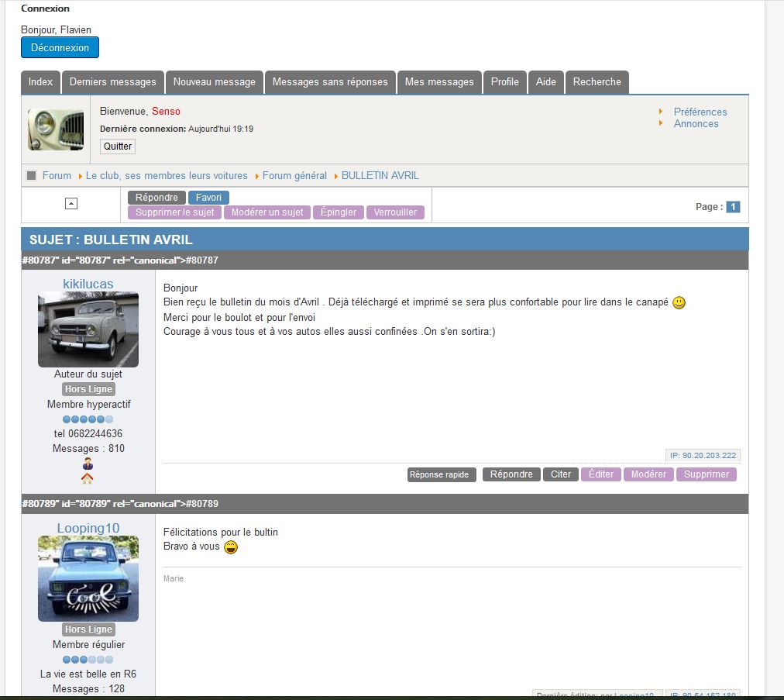Toggle Favori for this topic
The image size is (784, 700).
tap(208, 198)
